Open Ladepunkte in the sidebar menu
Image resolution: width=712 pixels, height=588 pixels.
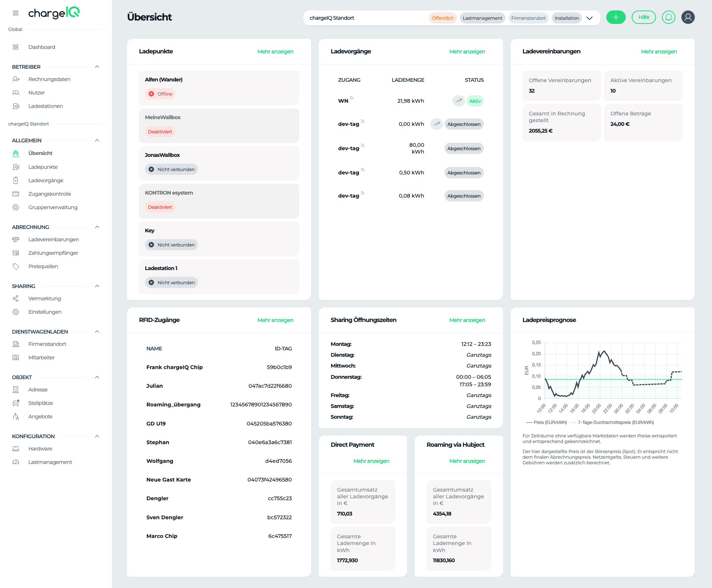pos(43,167)
